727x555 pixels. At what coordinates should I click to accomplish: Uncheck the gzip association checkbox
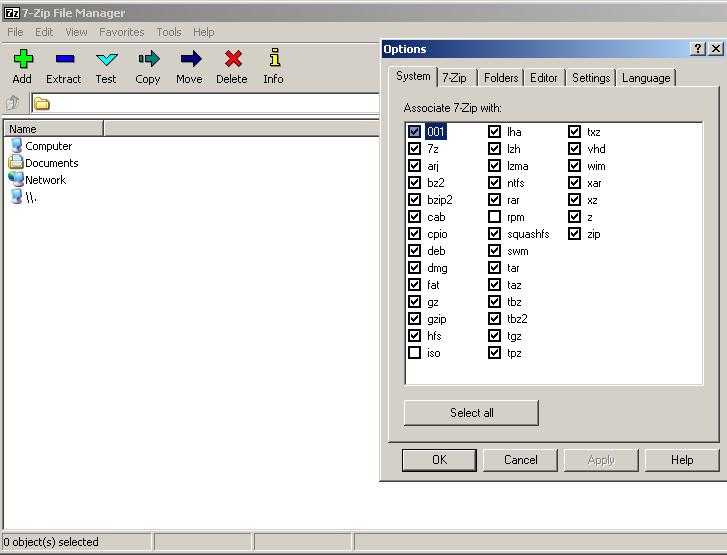point(415,319)
